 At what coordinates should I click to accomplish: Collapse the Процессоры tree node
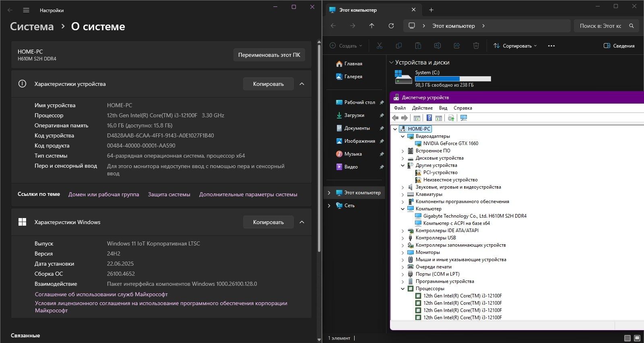(402, 289)
